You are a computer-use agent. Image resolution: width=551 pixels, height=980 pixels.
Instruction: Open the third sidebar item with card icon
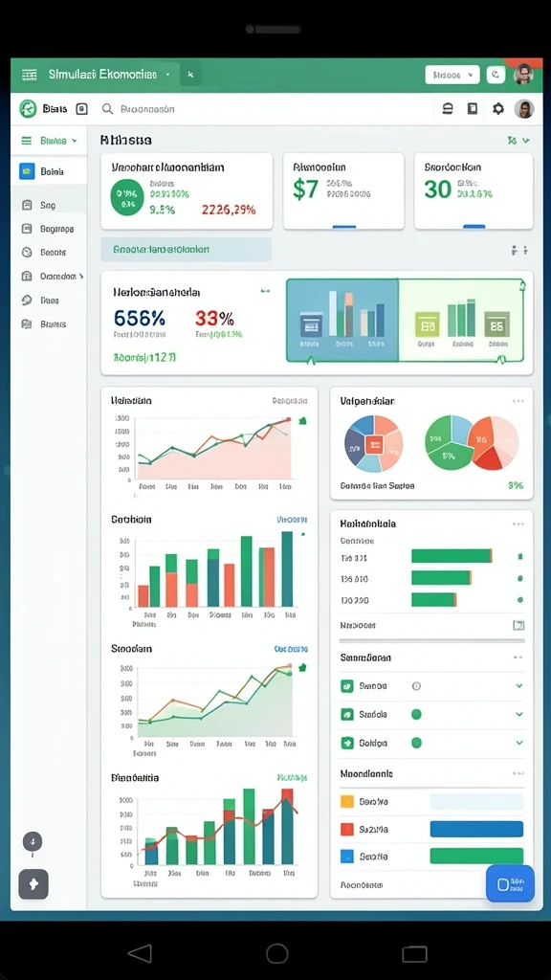pyautogui.click(x=49, y=229)
